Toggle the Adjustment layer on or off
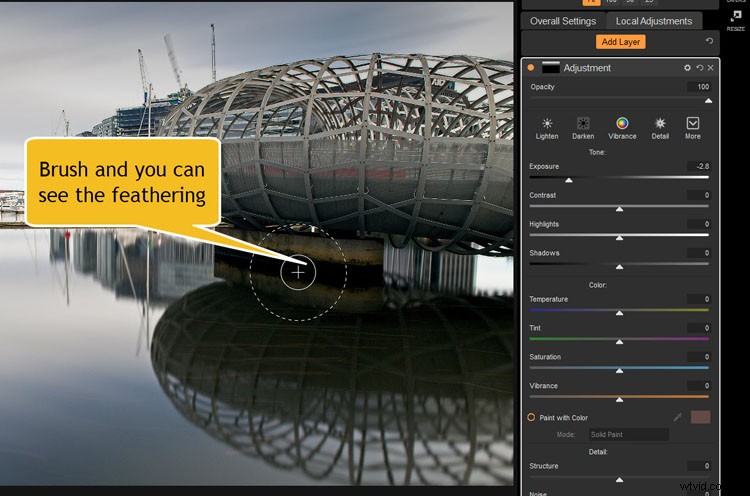 point(530,68)
